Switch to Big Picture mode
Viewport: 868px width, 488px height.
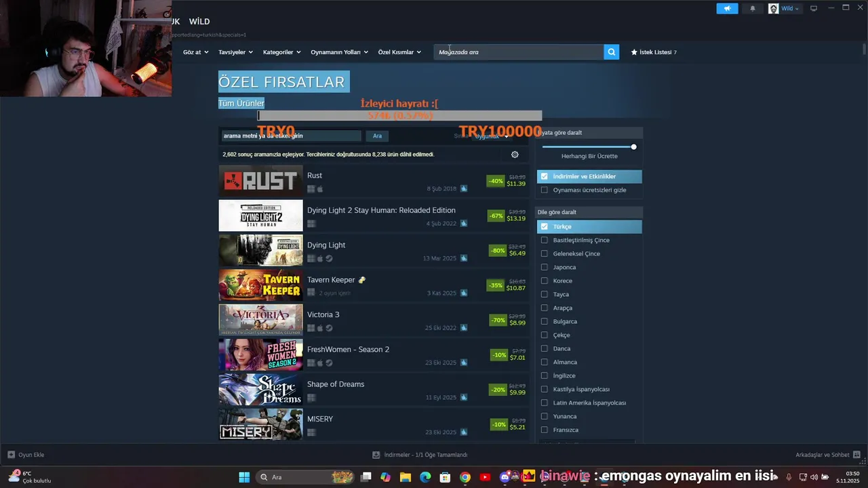814,8
